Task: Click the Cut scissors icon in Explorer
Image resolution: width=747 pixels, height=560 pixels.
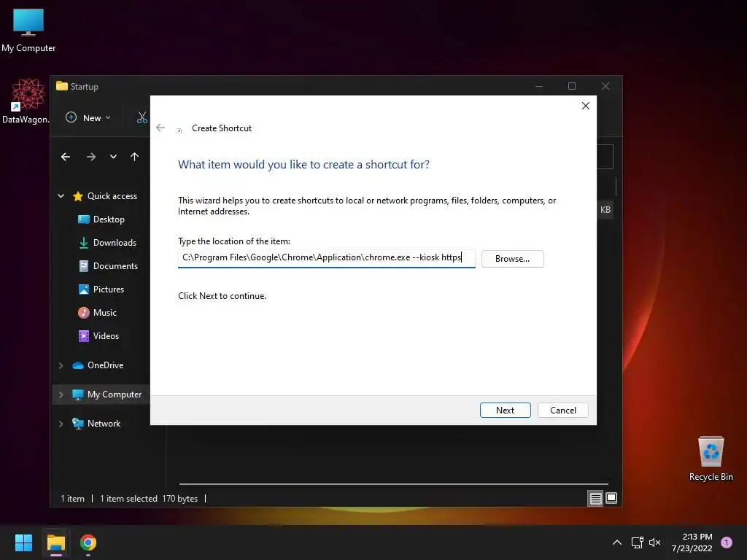Action: 142,117
